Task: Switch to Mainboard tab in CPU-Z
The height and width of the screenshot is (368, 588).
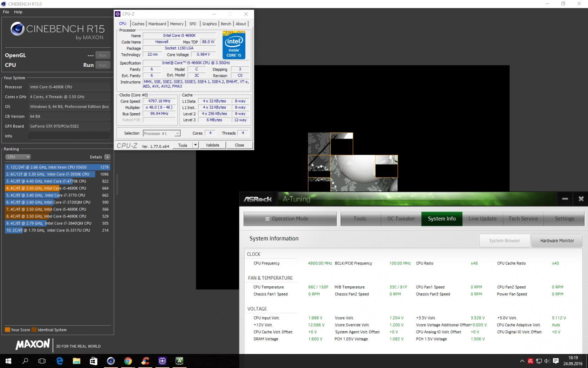Action: point(157,24)
